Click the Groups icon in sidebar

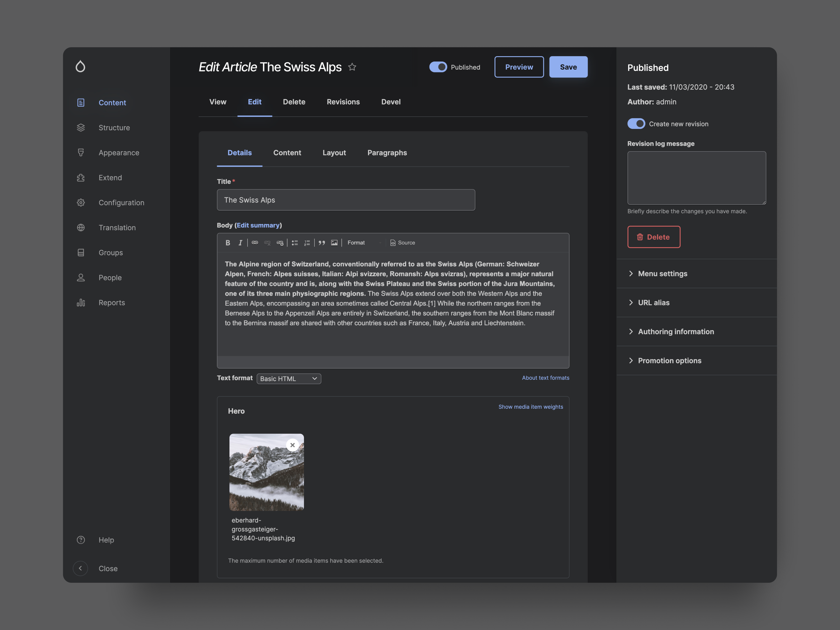pos(81,253)
